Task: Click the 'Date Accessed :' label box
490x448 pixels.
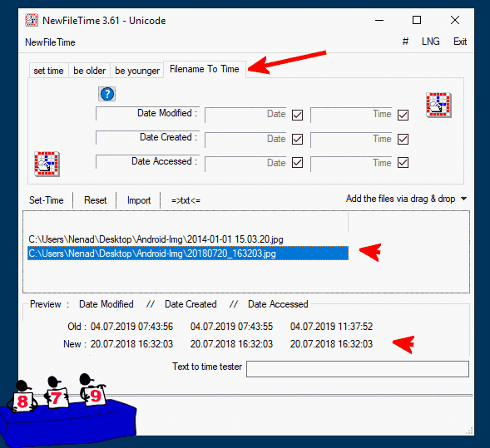Action: 147,161
